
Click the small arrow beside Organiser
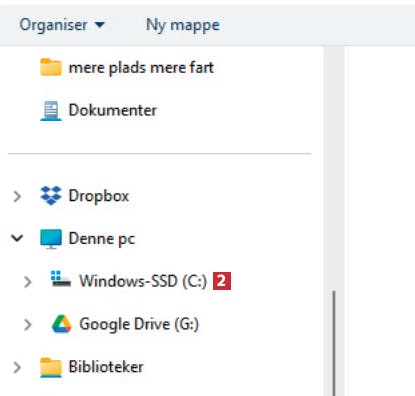(100, 25)
